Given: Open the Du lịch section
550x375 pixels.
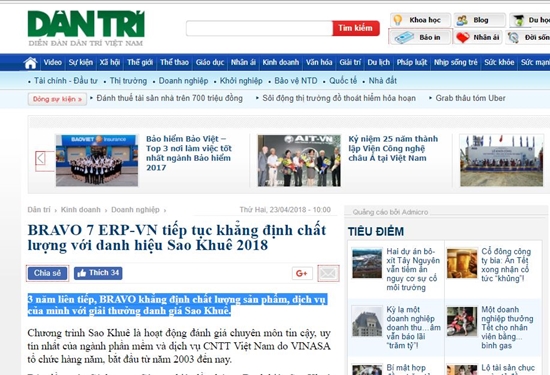Looking at the screenshot, I should (378, 62).
